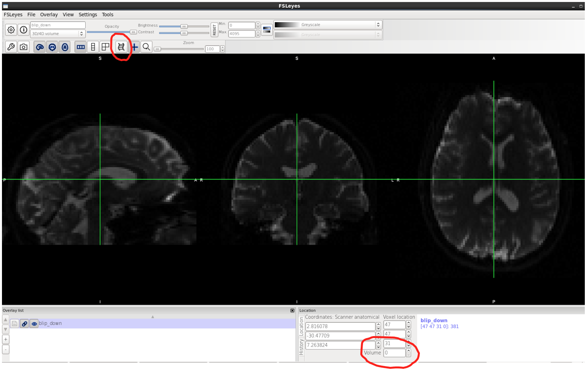Click the Min value spinner arrows
This screenshot has width=588, height=370.
[258, 25]
